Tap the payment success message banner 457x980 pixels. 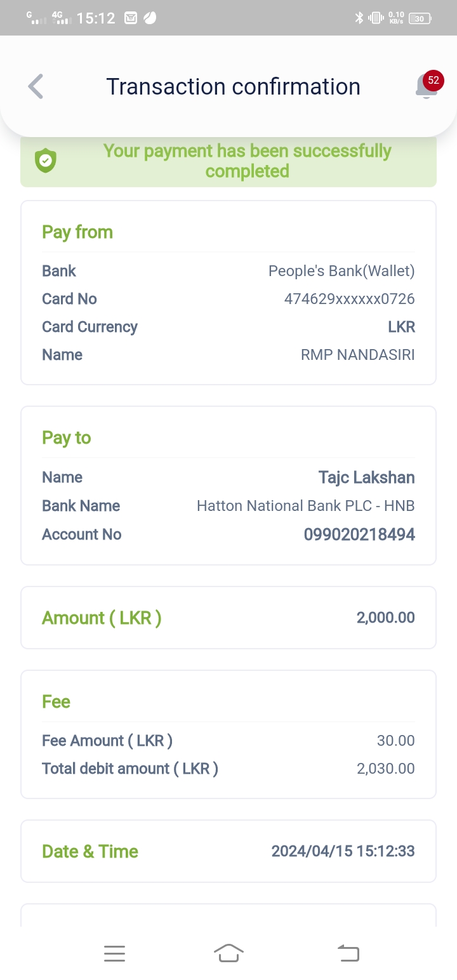[247, 161]
